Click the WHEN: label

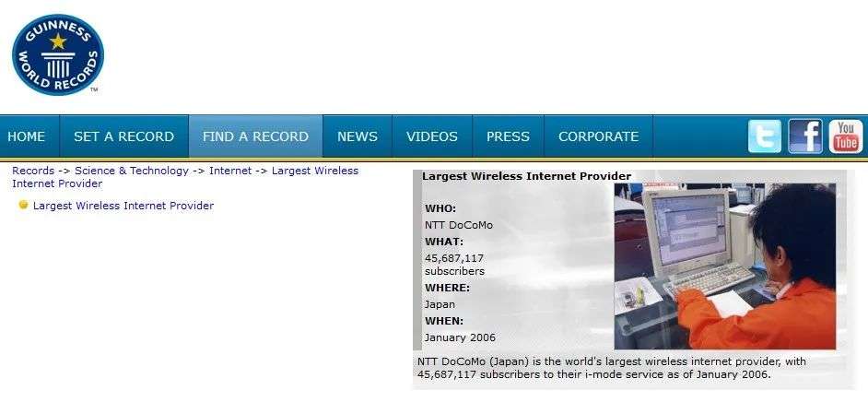tap(444, 321)
